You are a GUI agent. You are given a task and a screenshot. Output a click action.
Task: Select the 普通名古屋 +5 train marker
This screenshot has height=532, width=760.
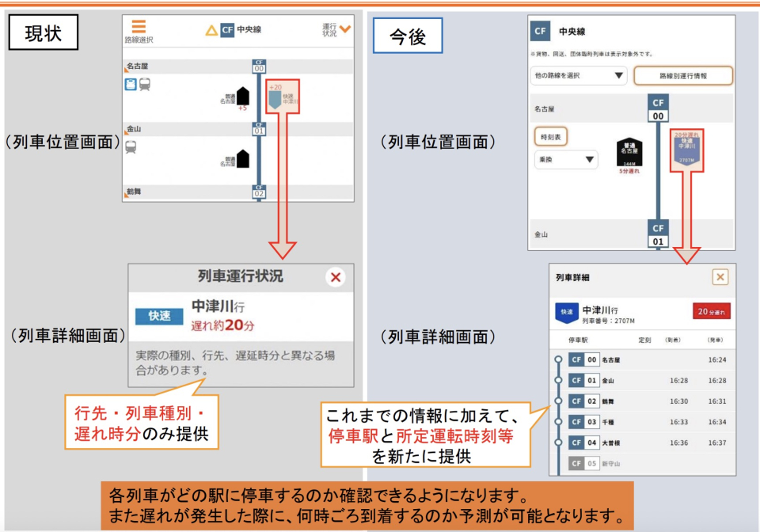(x=242, y=97)
